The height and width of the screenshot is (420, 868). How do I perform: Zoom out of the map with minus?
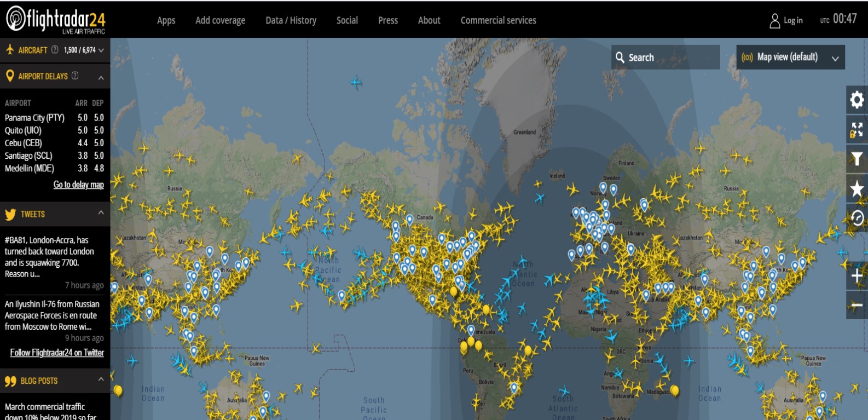(857, 305)
